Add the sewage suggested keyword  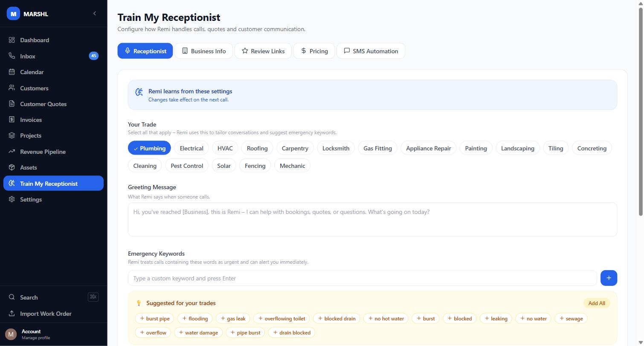[571, 318]
